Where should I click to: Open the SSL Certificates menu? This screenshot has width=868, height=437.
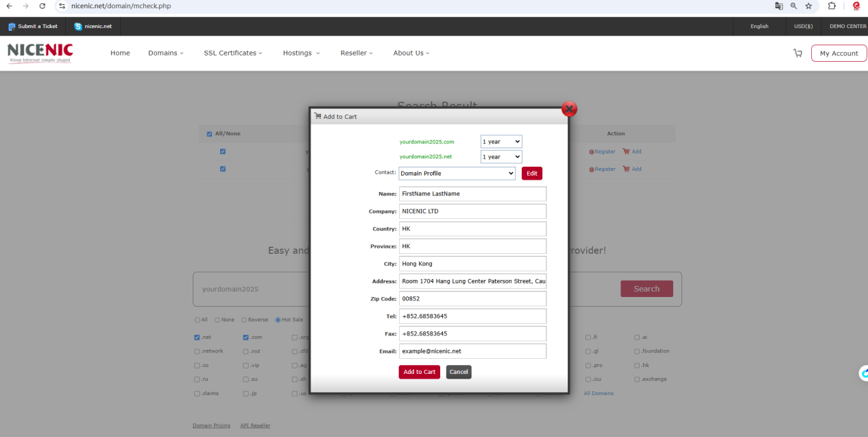tap(233, 53)
